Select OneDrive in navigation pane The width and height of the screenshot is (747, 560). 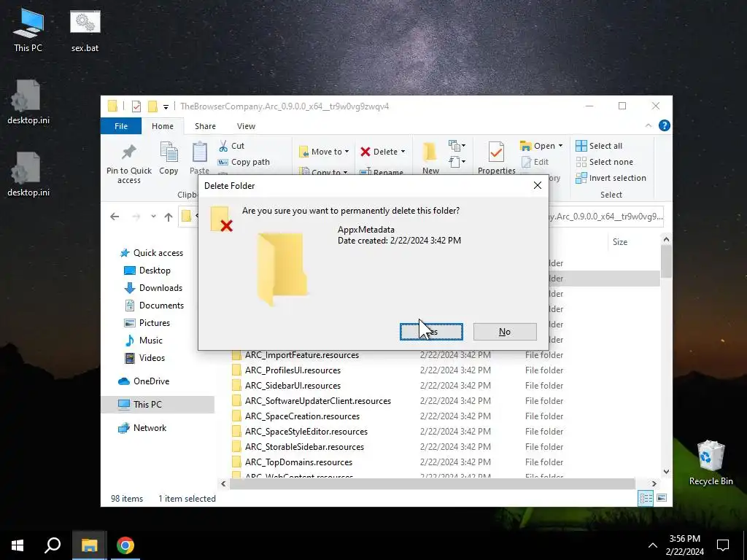click(x=144, y=381)
